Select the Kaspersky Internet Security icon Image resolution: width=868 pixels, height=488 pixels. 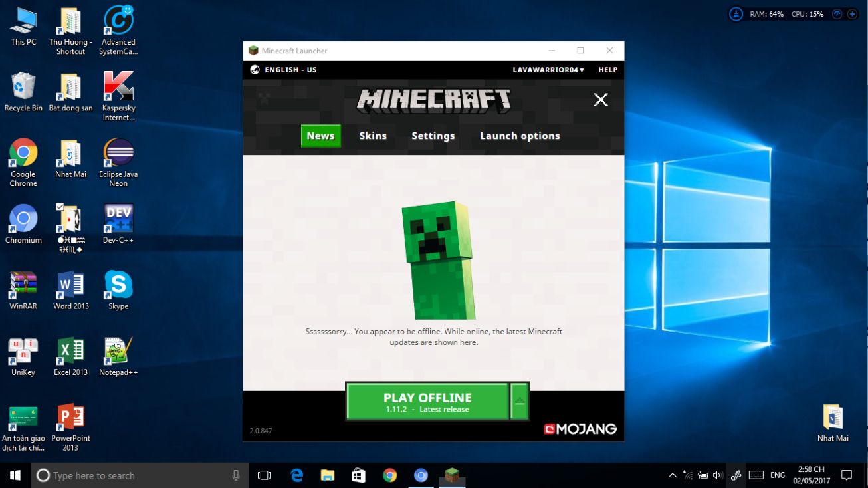pos(118,96)
